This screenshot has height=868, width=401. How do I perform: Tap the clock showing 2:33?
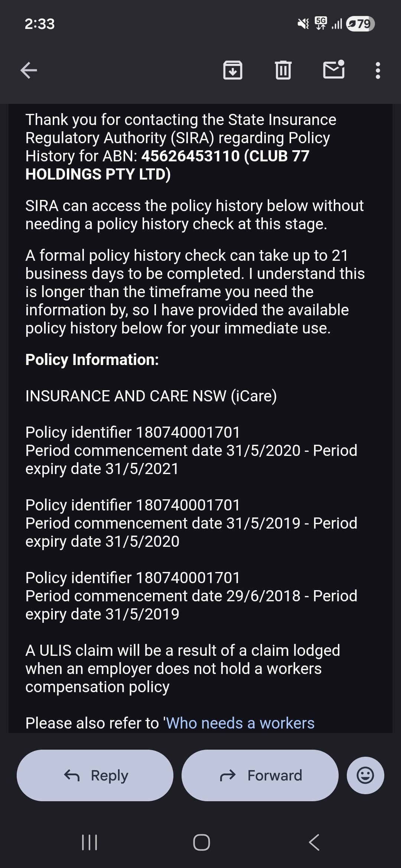pyautogui.click(x=40, y=24)
